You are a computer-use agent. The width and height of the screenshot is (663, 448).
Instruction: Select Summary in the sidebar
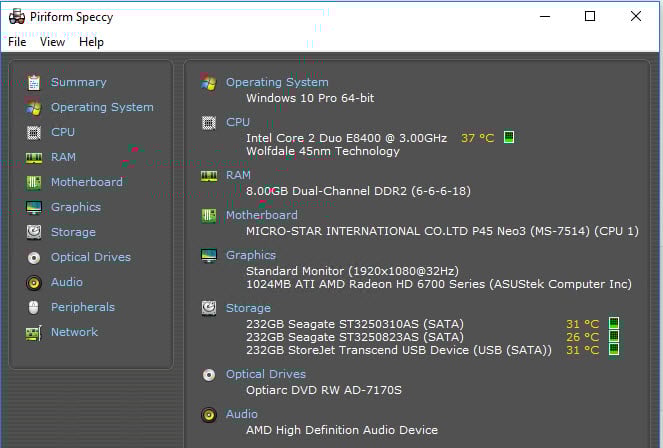(x=79, y=82)
